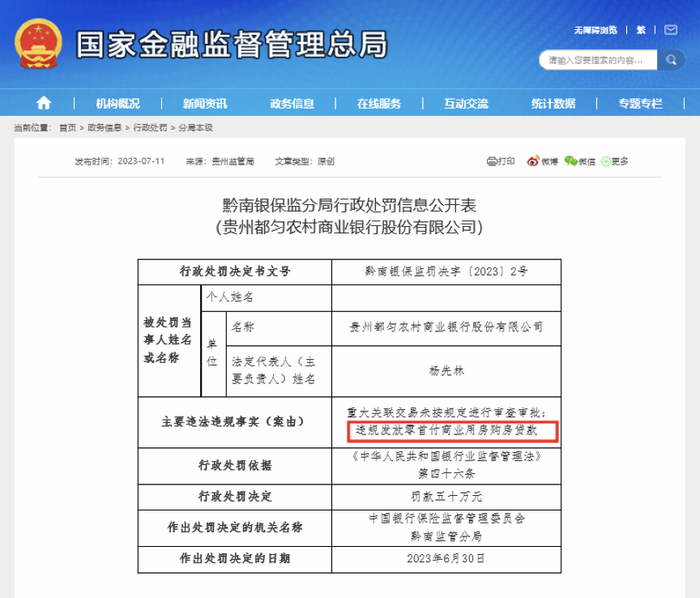Focus the site search input field
700x598 pixels.
(598, 60)
